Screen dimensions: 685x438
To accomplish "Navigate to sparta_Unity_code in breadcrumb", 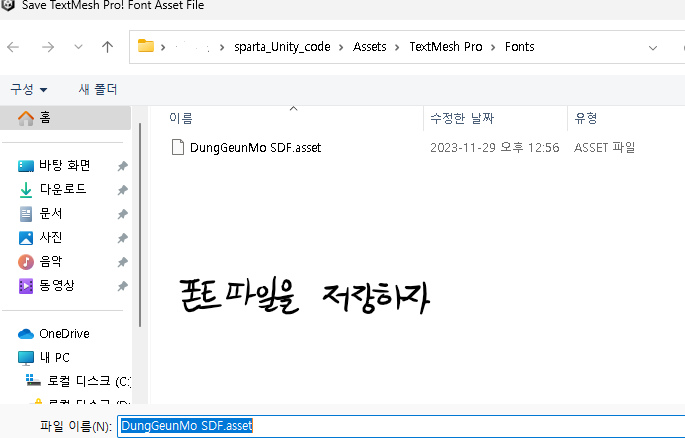I will tap(282, 47).
